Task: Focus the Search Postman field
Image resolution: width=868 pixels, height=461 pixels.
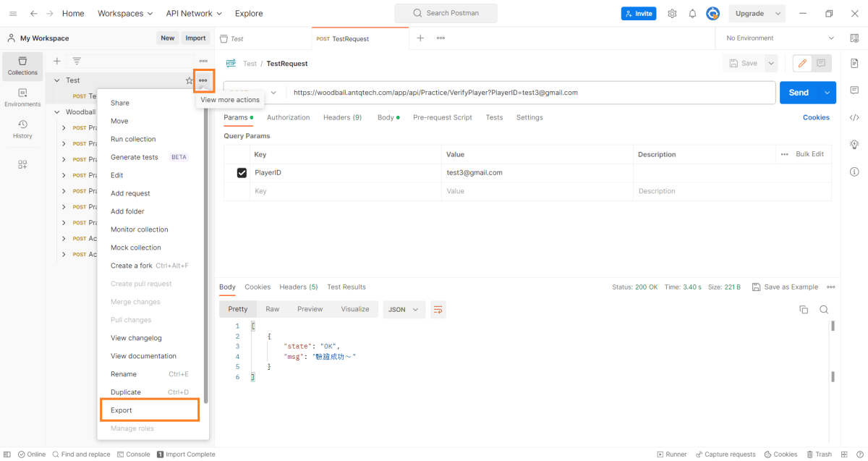Action: pyautogui.click(x=446, y=13)
